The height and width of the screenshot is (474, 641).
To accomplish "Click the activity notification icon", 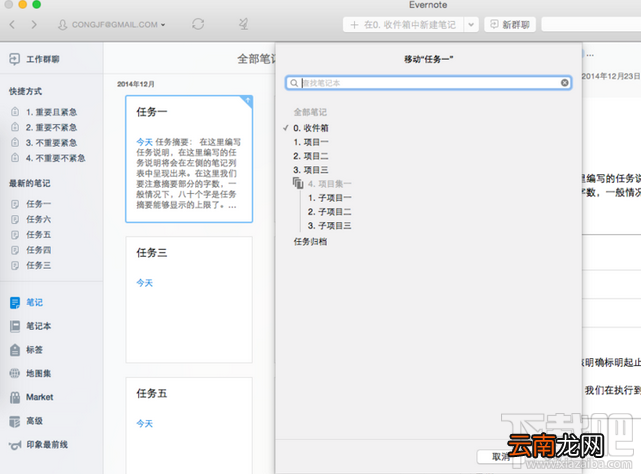I will 244,24.
